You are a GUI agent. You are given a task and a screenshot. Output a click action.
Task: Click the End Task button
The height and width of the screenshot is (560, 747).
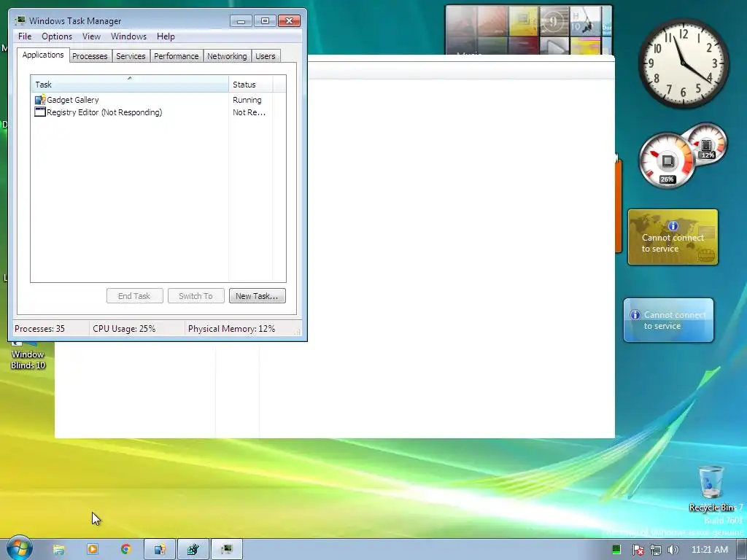[134, 296]
